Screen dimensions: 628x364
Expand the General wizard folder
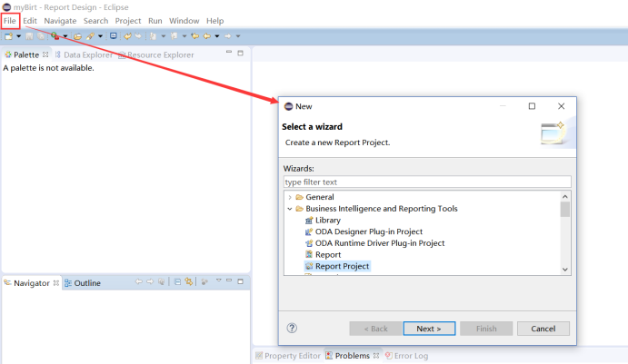290,197
